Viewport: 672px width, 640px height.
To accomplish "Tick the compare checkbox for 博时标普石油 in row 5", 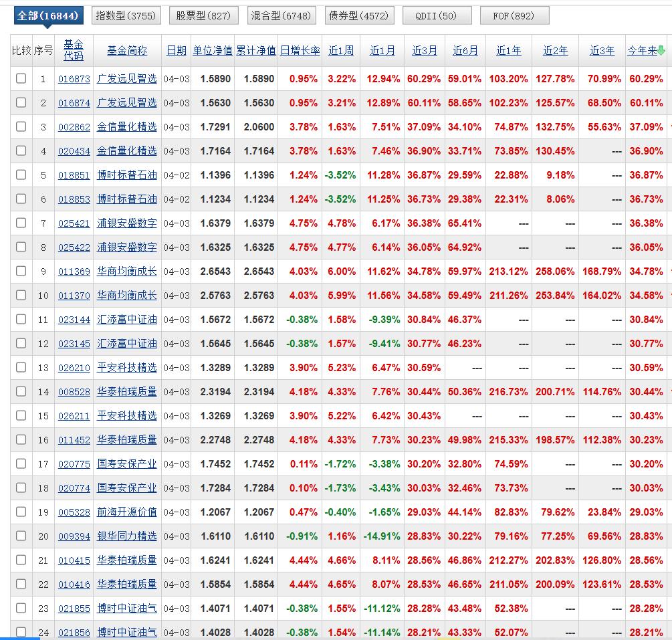I will (x=20, y=175).
